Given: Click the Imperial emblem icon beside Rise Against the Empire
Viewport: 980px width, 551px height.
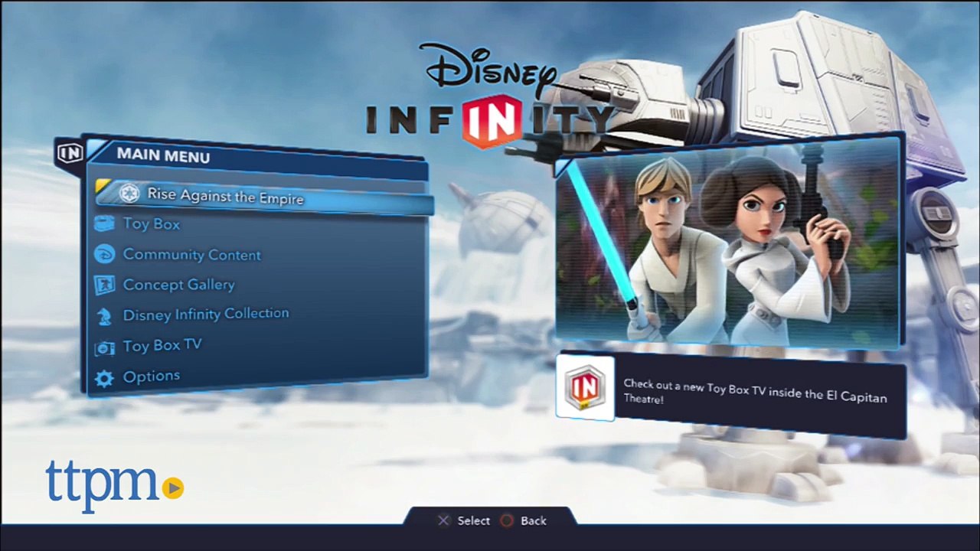Looking at the screenshot, I should (x=129, y=194).
